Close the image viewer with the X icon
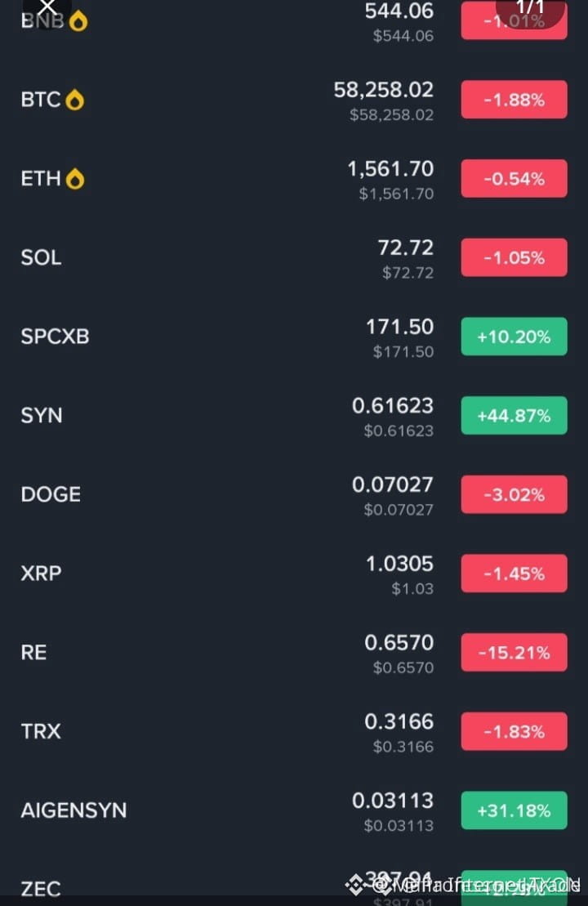The height and width of the screenshot is (906, 588). pos(47,7)
